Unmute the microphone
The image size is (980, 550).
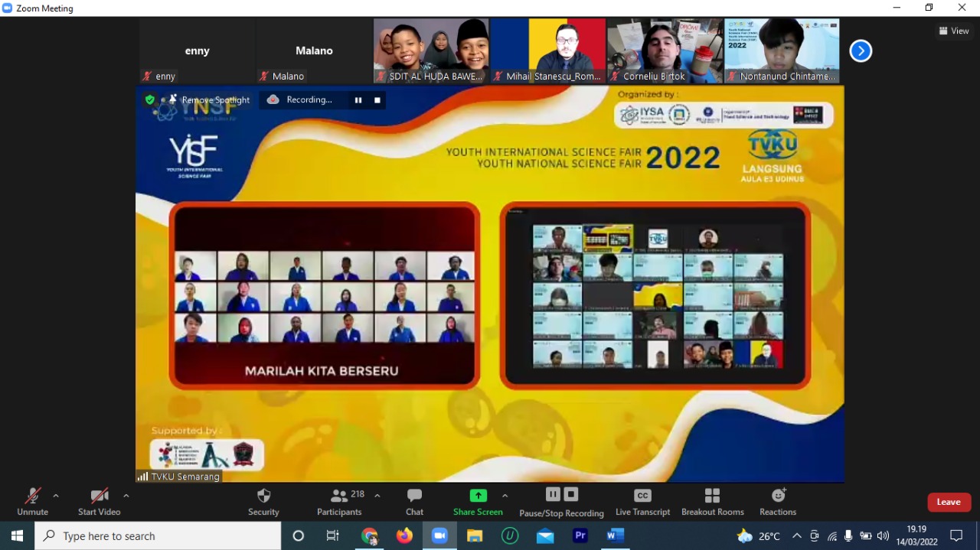pos(32,501)
